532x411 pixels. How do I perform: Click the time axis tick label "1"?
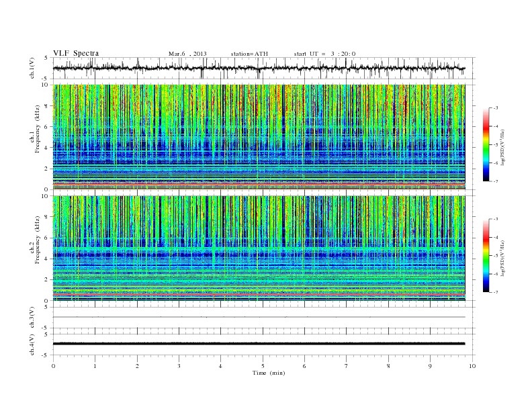coord(95,366)
